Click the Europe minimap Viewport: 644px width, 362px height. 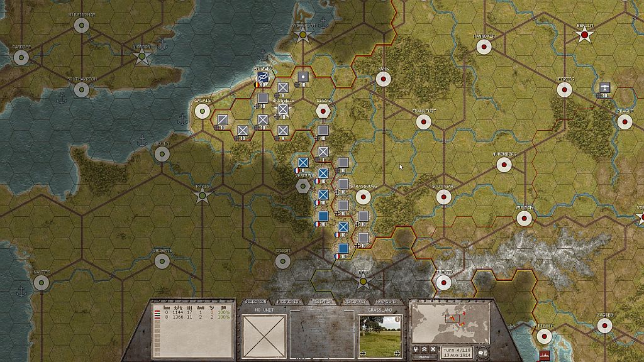450,324
